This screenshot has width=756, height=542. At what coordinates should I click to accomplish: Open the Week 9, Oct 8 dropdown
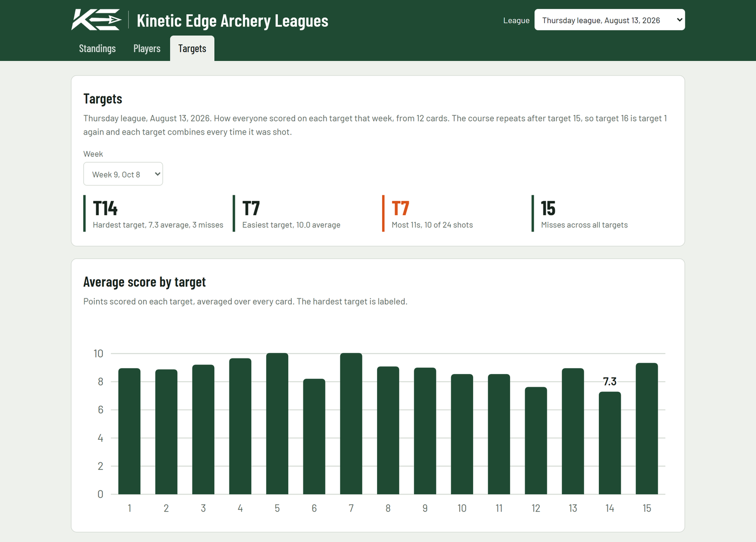pos(123,174)
